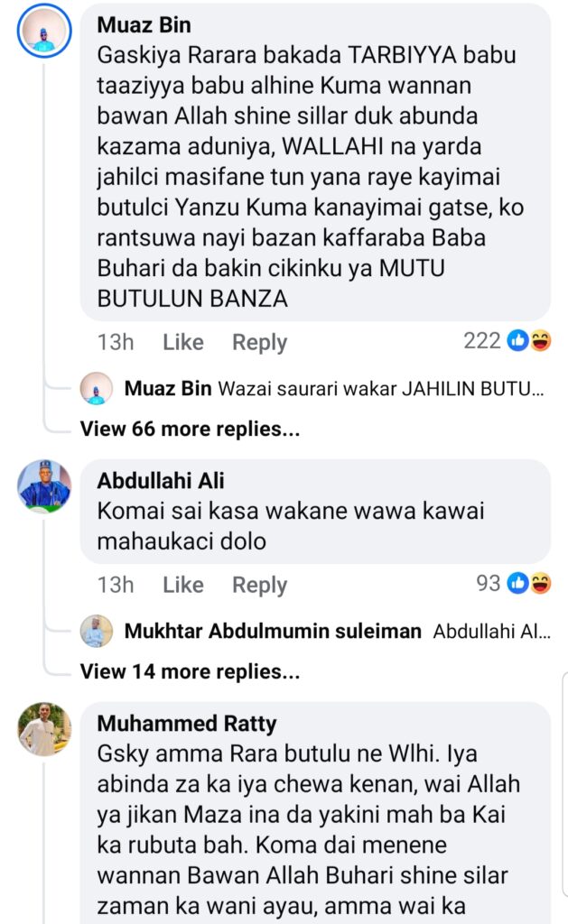The image size is (568, 924).
Task: Tap Abdullahi Ali's profile avatar
Action: (x=44, y=487)
